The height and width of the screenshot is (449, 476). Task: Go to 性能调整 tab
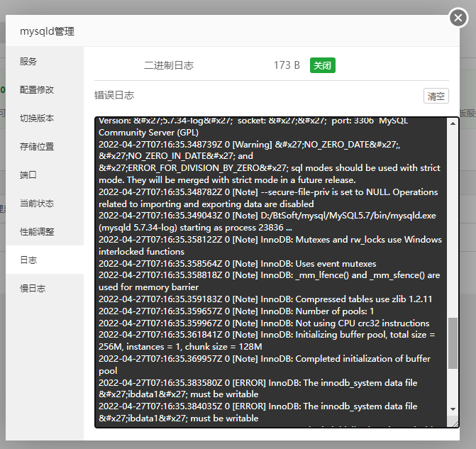(45, 232)
